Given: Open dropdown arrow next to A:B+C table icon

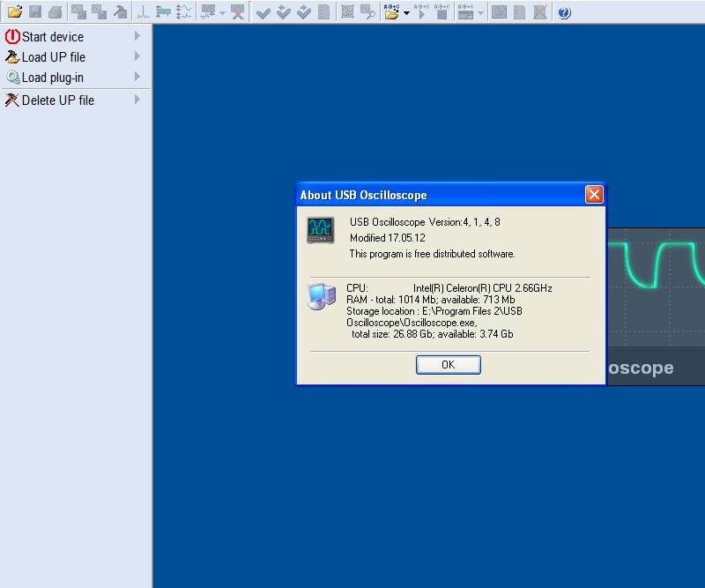Looking at the screenshot, I should tap(480, 13).
